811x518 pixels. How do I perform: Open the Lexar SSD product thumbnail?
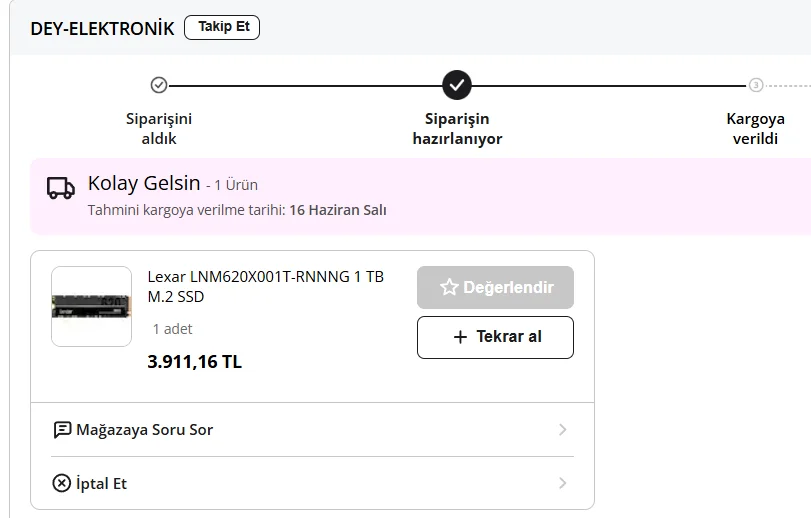point(92,307)
